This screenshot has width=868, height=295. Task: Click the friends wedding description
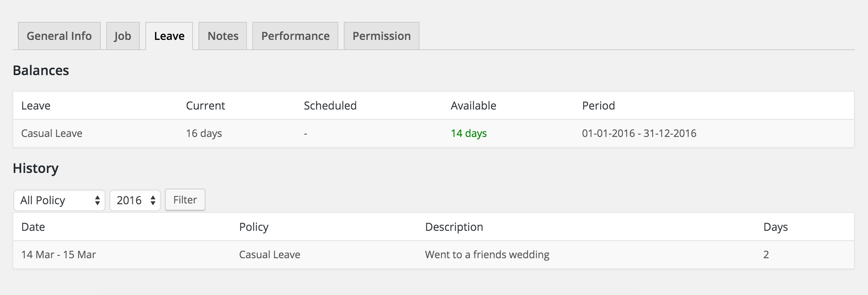click(487, 255)
